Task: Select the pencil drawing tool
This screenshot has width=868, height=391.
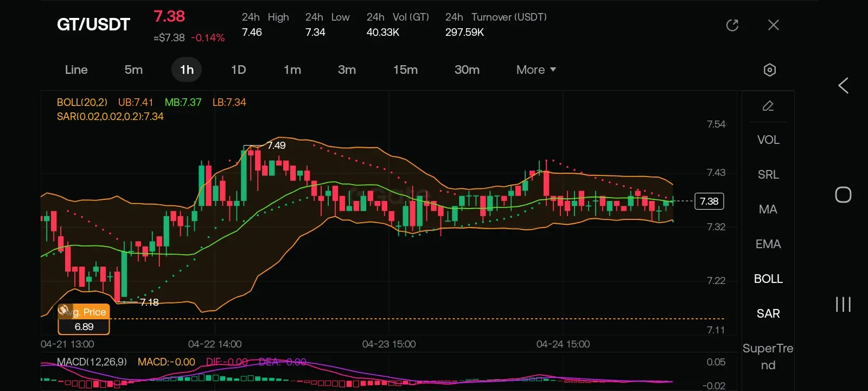Action: coord(768,106)
